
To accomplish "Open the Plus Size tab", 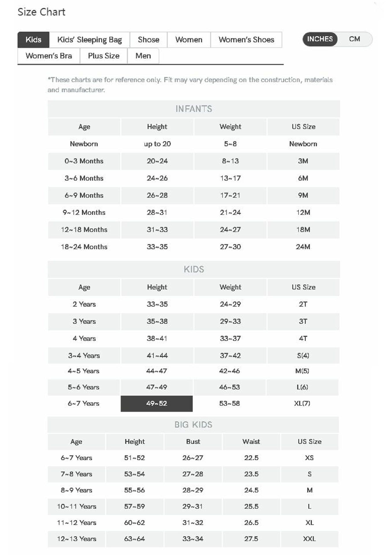I will click(x=103, y=56).
